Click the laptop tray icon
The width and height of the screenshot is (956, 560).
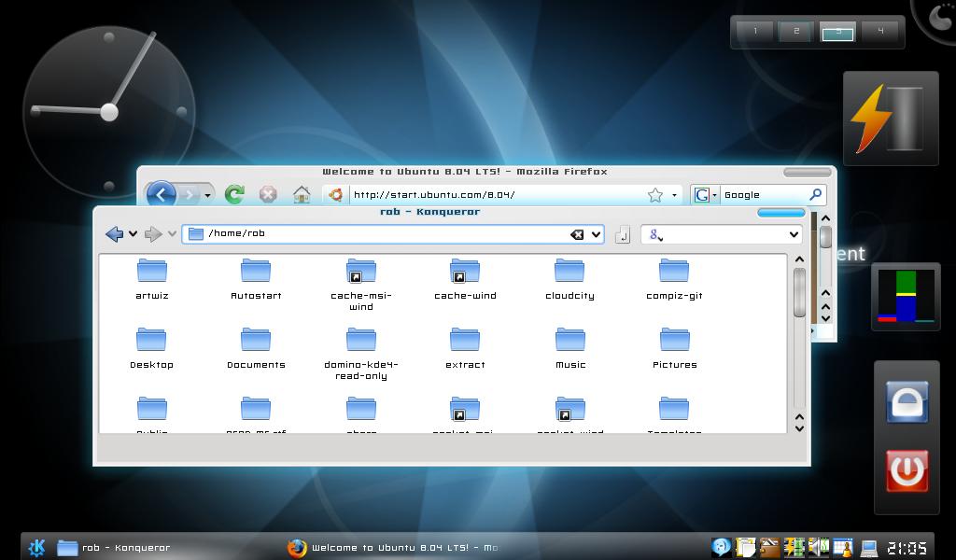point(868,548)
